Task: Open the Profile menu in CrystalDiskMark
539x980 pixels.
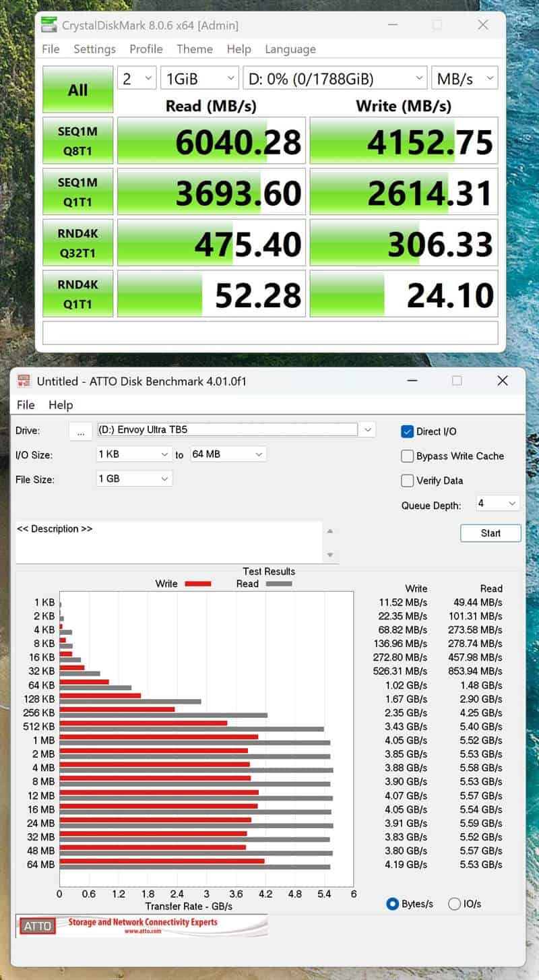Action: click(146, 49)
